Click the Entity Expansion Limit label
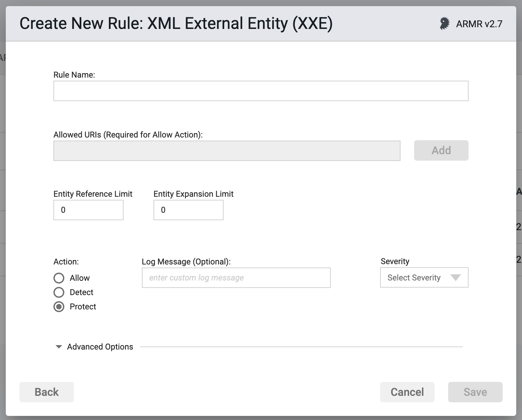 [193, 194]
